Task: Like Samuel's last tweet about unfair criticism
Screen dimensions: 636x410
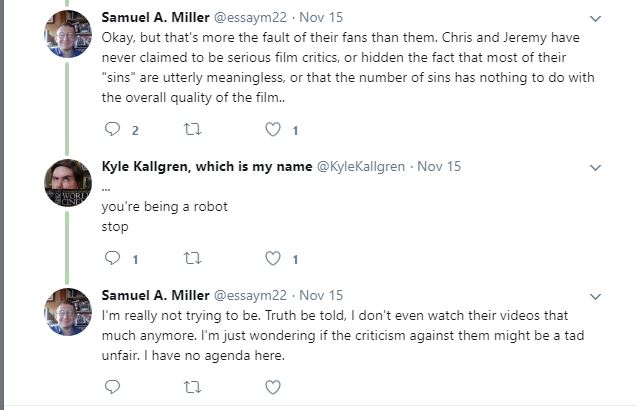Action: (x=273, y=387)
